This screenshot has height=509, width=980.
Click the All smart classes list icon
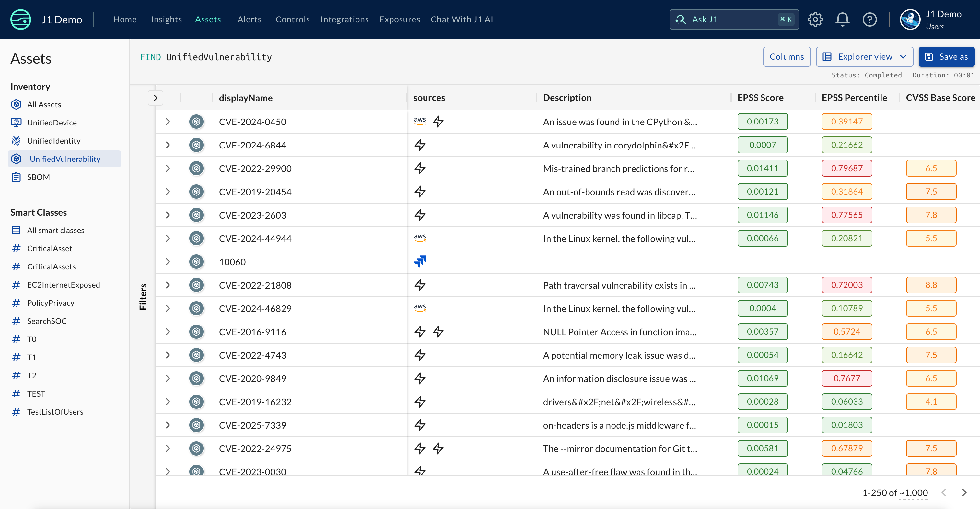click(16, 230)
